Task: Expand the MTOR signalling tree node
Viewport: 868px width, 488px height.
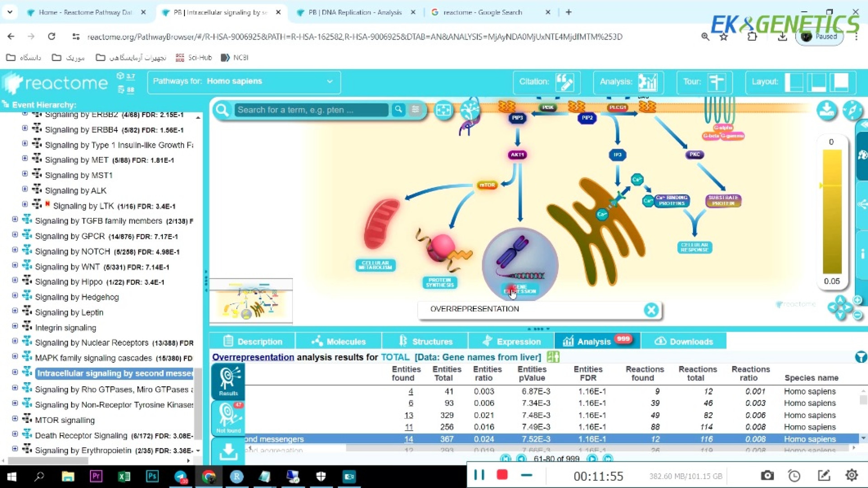Action: [15, 419]
